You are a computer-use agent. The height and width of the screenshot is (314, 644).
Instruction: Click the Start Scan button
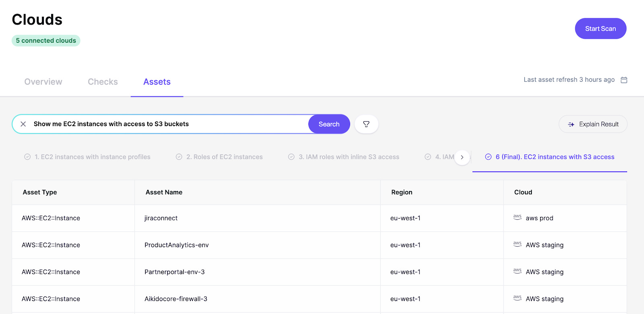click(x=601, y=29)
